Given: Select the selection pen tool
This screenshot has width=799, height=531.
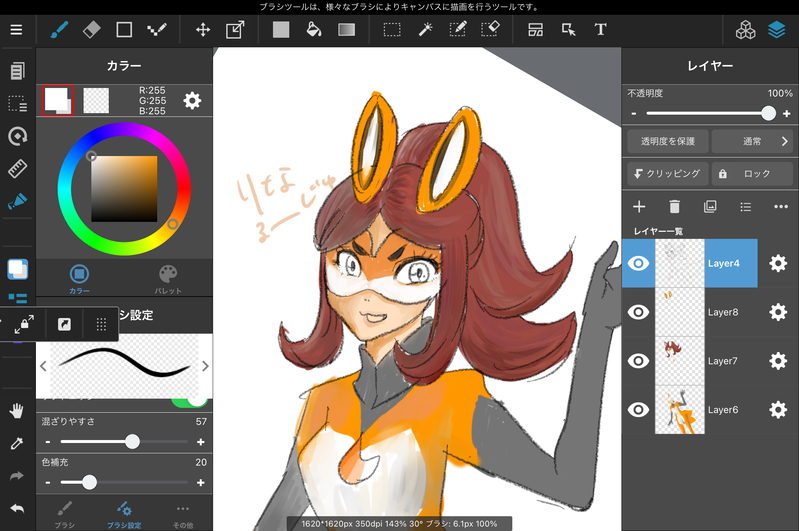Looking at the screenshot, I should coord(458,30).
